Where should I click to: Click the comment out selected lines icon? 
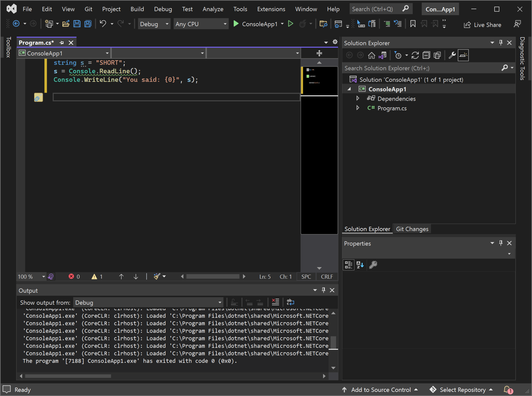click(x=386, y=24)
